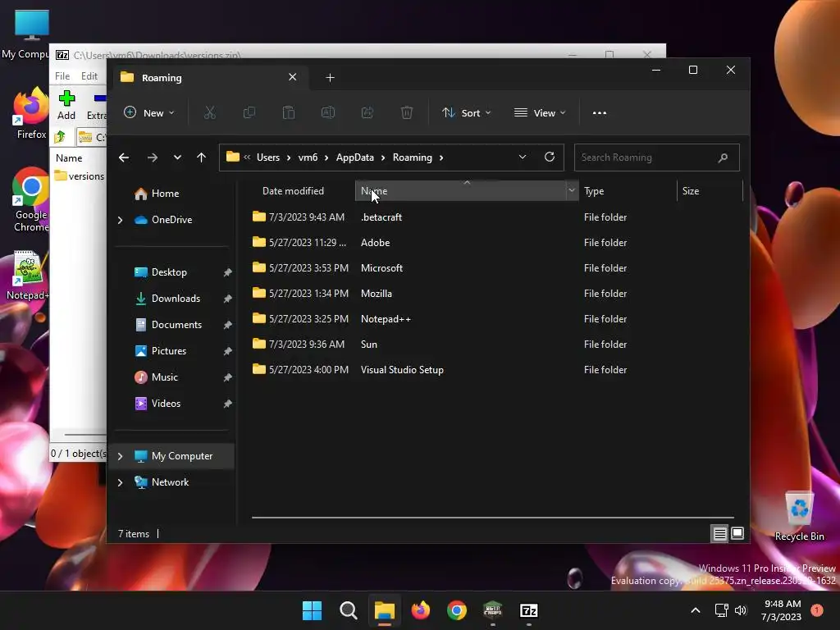
Task: Click the search magnifier in Search Roaming
Action: click(x=723, y=157)
